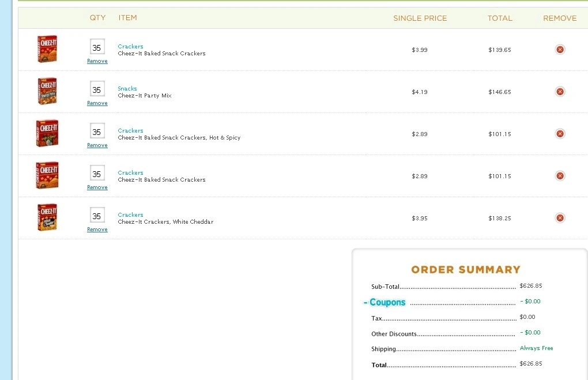Click the 'SINGLE PRICE' column header
This screenshot has height=380, width=588.
click(x=420, y=18)
